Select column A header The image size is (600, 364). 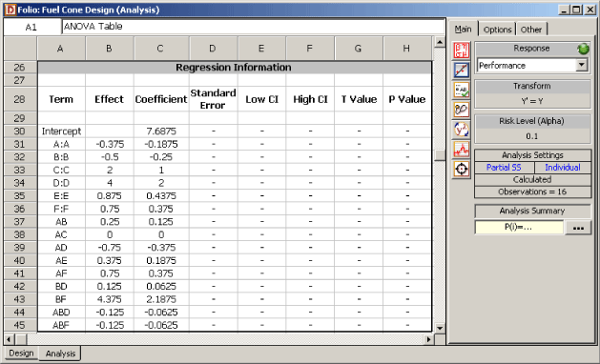pyautogui.click(x=61, y=49)
